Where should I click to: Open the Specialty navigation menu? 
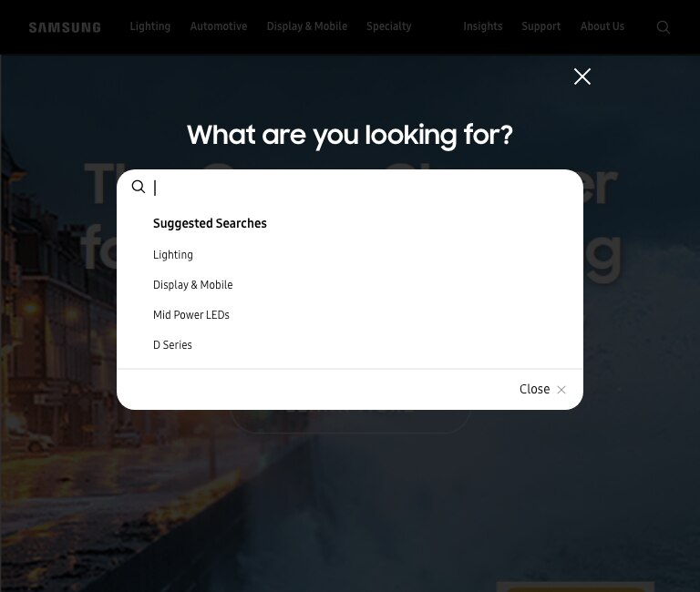[389, 26]
